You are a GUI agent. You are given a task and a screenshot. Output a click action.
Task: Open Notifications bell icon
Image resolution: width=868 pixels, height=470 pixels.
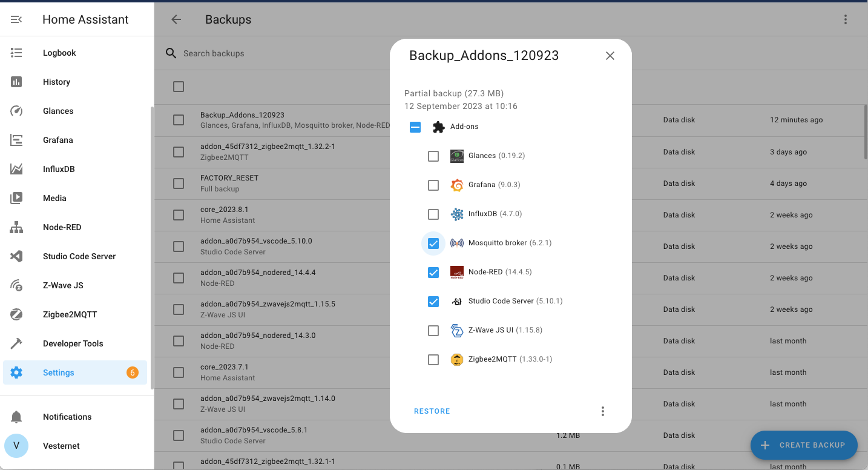click(16, 417)
